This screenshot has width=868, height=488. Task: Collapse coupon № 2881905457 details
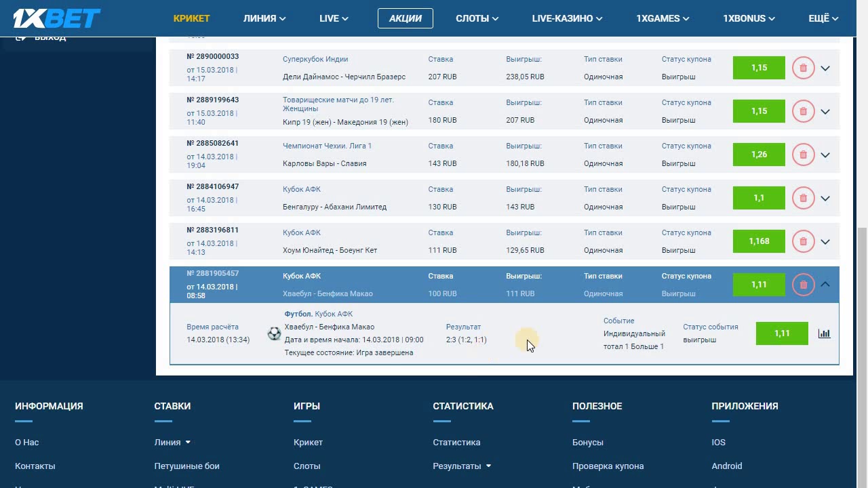point(825,285)
